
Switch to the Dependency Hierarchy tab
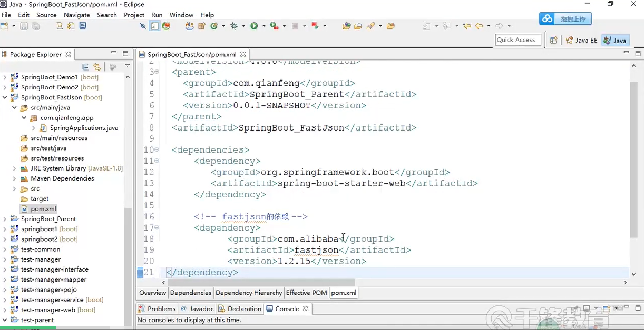(x=249, y=293)
